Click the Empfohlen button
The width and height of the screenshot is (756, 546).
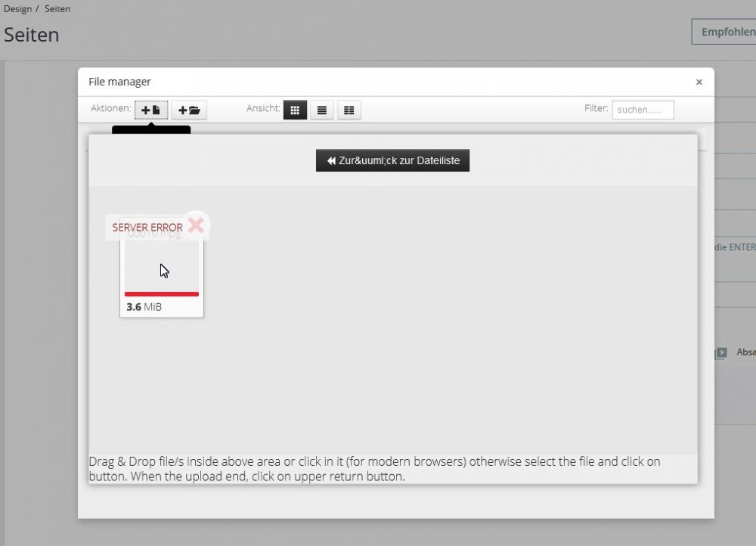point(723,32)
